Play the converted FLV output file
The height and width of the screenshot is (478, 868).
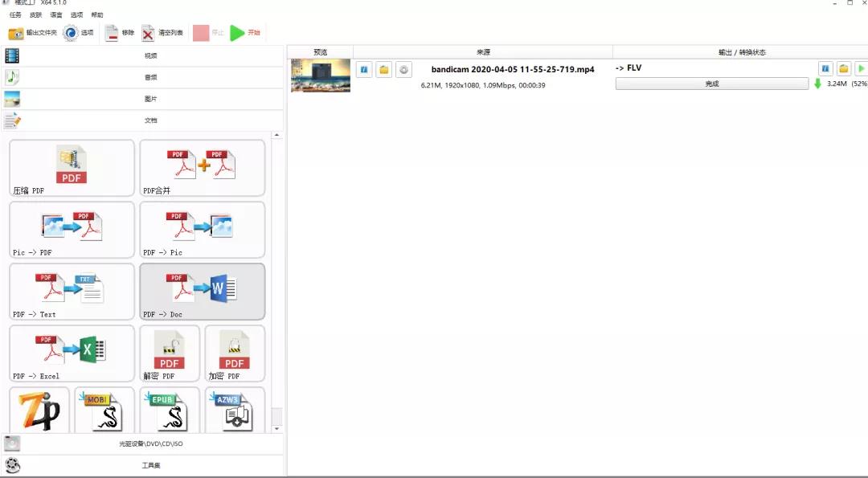pos(861,68)
